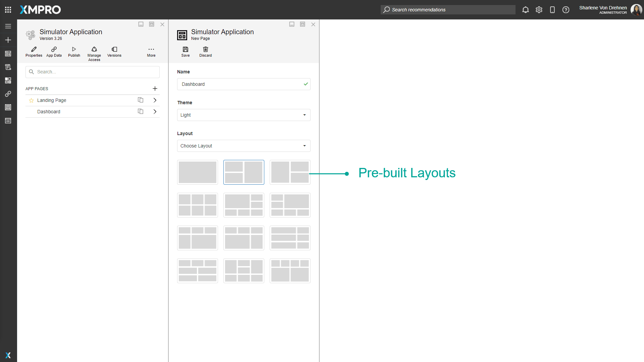Screen dimensions: 644x362
Task: Click the mobile device preview icon
Action: click(552, 10)
